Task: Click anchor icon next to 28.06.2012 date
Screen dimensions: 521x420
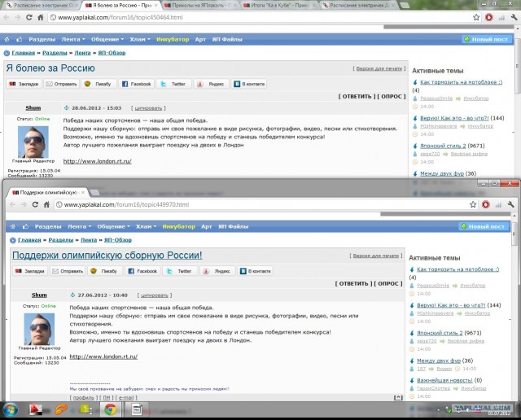Action: (67, 108)
